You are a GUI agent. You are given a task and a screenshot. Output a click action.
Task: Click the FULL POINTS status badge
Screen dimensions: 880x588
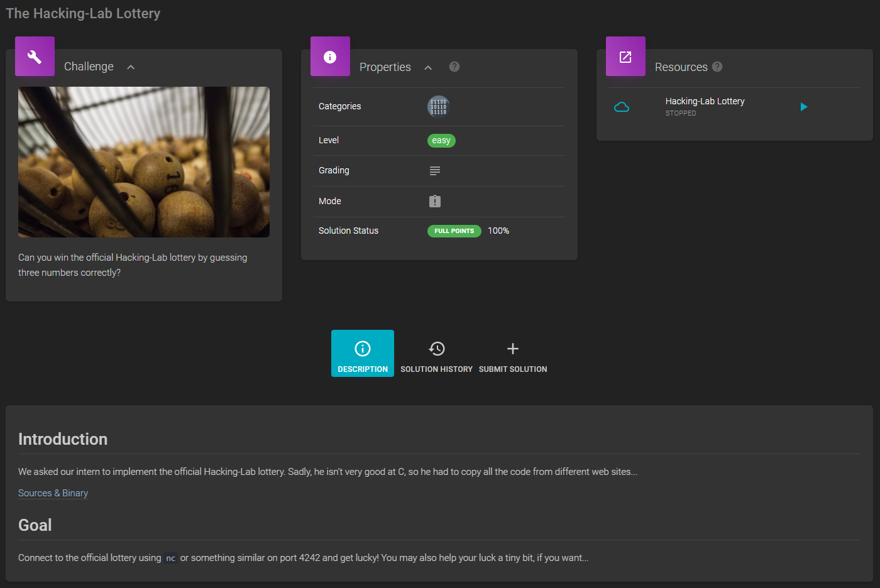[454, 231]
